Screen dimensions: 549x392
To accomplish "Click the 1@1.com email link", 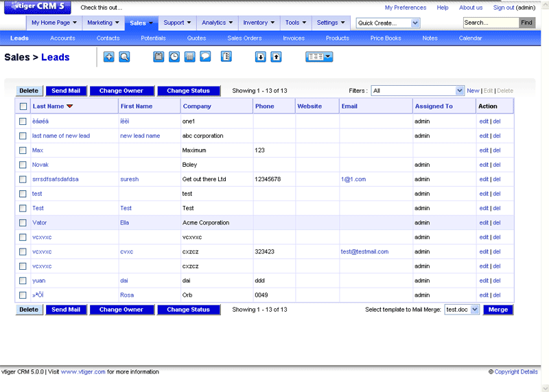I will 353,179.
